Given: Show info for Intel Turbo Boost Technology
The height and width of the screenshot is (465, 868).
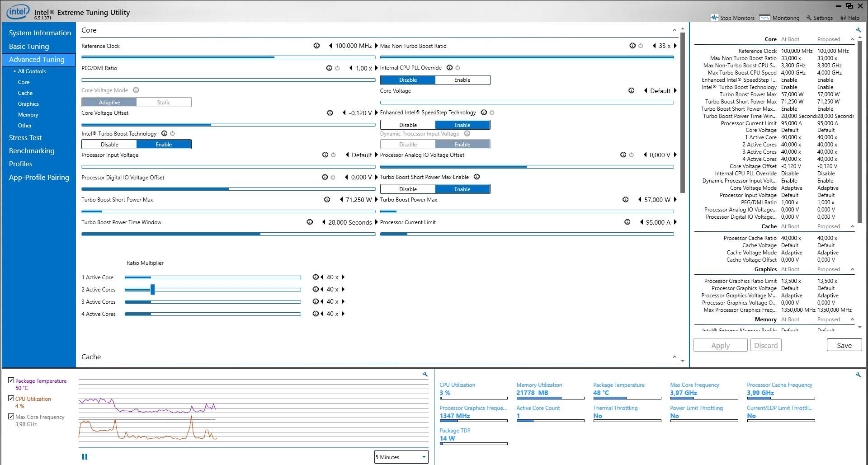Looking at the screenshot, I should [164, 133].
